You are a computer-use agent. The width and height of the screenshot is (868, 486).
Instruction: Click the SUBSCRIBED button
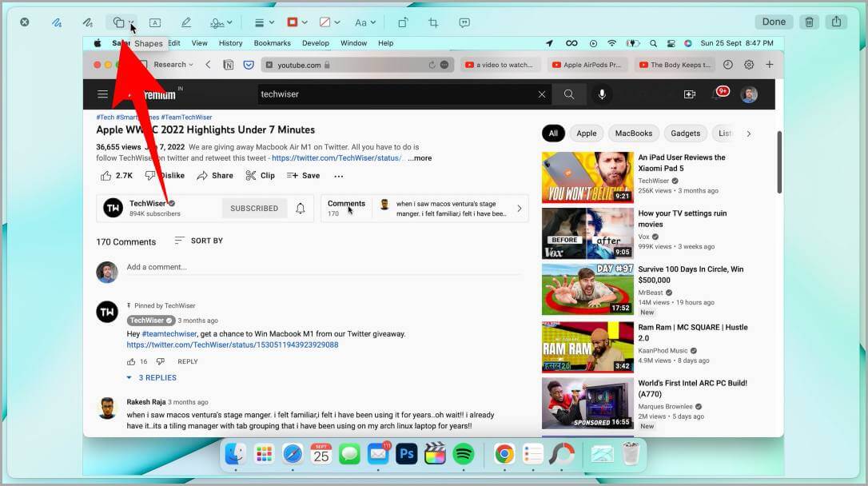pos(254,208)
